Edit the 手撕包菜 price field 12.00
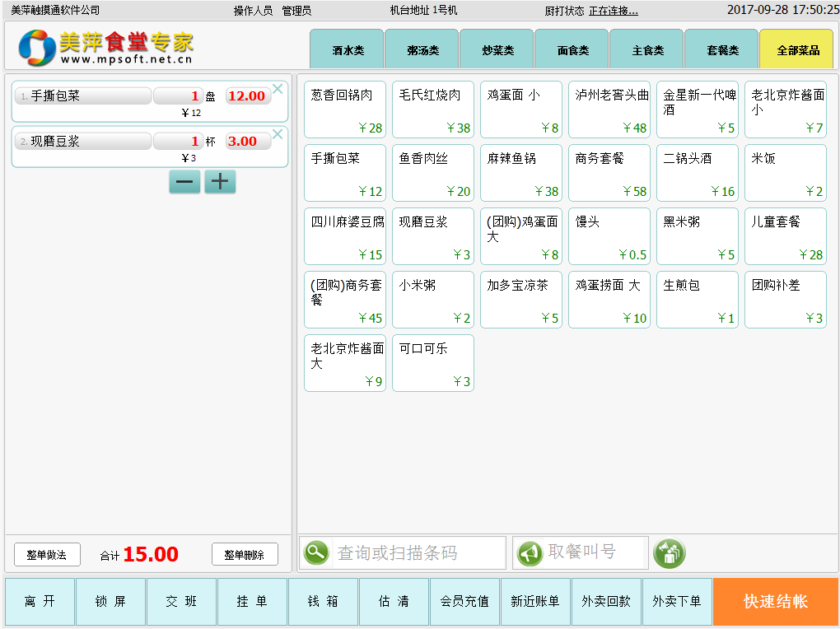The width and height of the screenshot is (840, 629). click(x=248, y=96)
